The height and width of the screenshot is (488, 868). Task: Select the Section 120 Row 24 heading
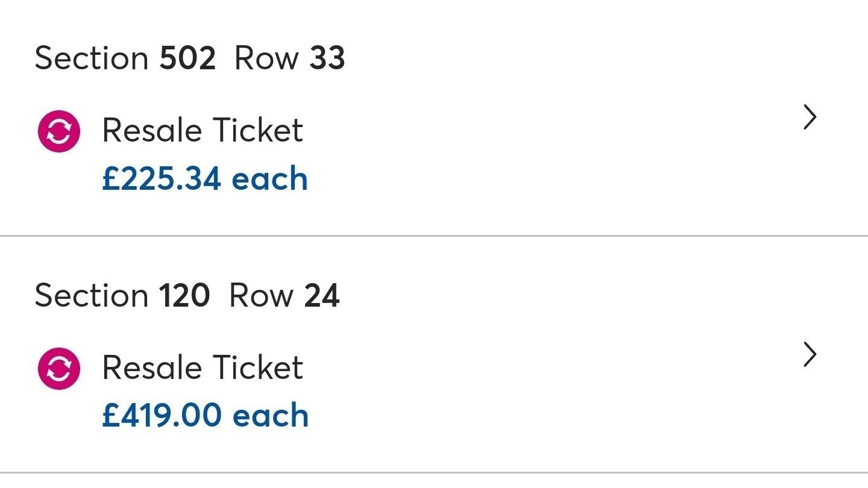[x=188, y=295]
